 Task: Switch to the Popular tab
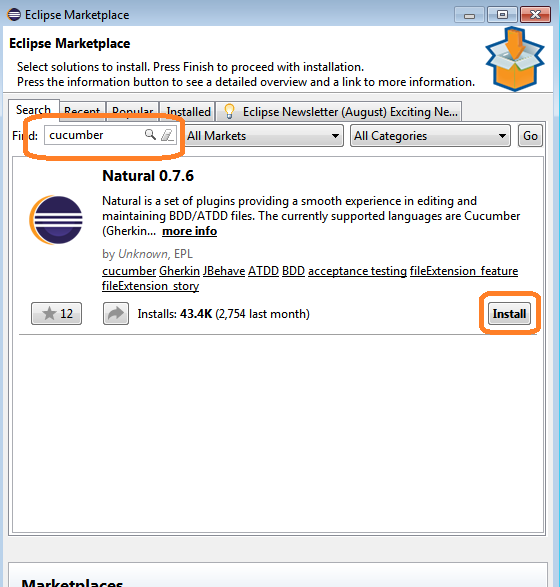click(x=133, y=112)
